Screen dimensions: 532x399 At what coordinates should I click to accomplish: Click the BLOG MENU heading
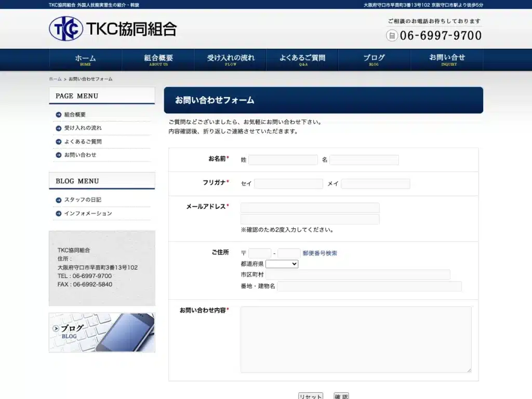point(77,181)
